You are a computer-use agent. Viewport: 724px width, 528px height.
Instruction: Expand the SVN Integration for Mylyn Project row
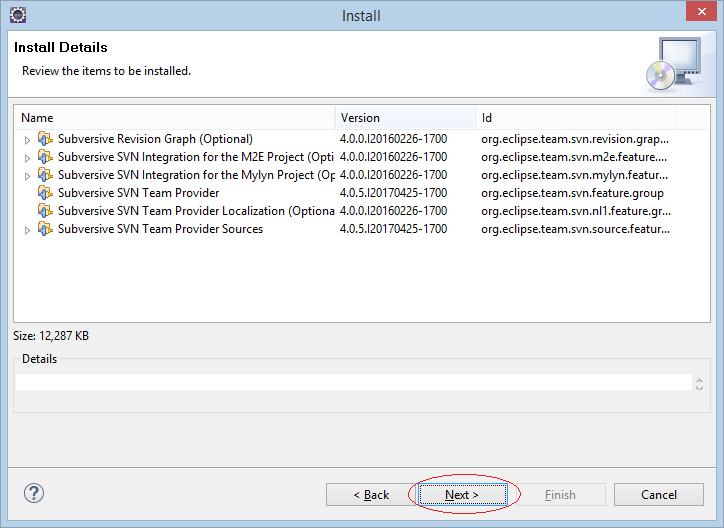(x=27, y=176)
